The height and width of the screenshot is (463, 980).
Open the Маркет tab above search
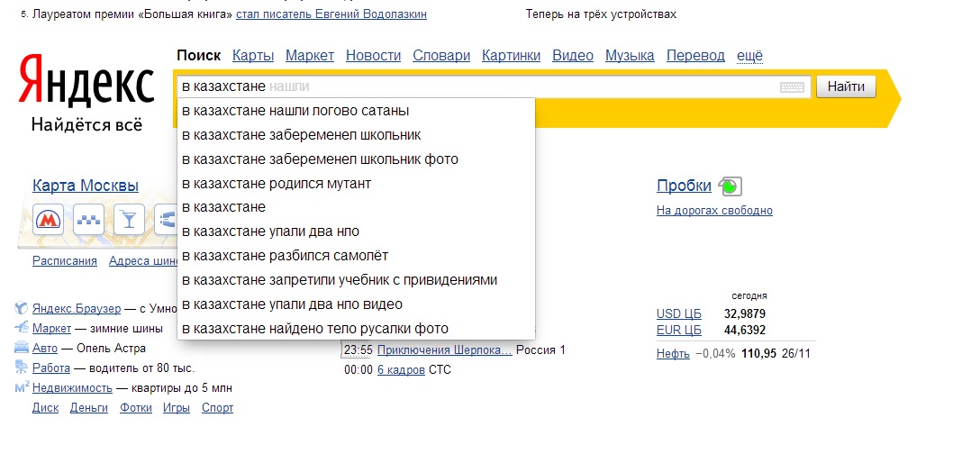click(x=310, y=56)
